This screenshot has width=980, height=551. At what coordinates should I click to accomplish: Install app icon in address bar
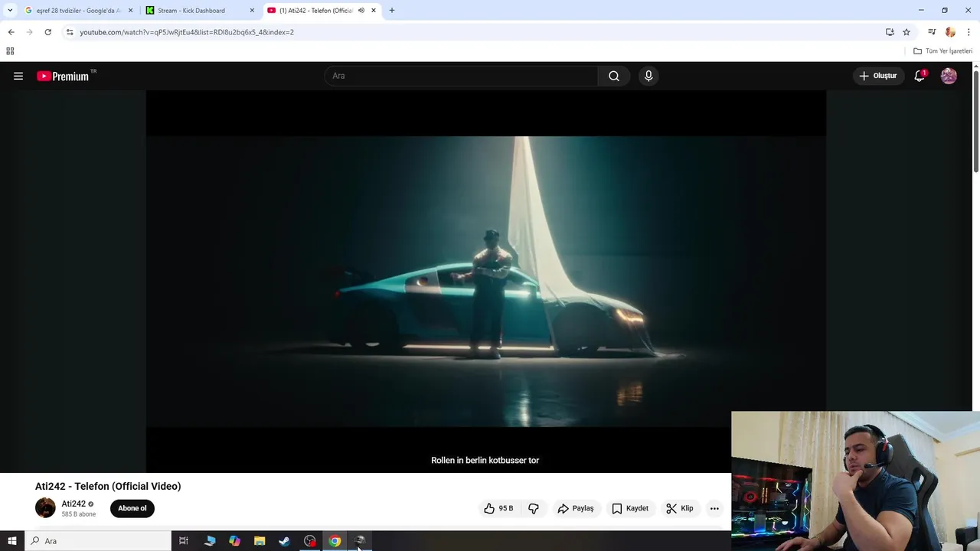click(x=890, y=32)
